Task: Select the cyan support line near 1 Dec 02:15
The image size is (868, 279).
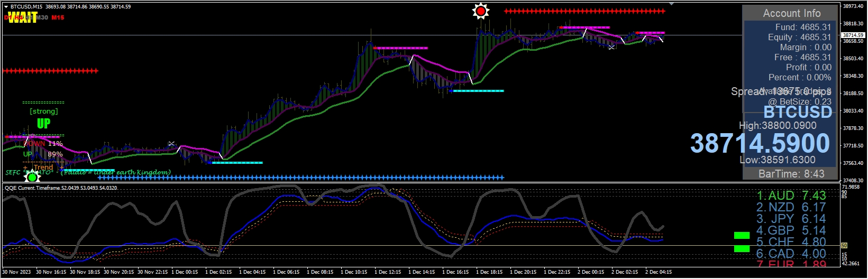Action: pos(235,163)
